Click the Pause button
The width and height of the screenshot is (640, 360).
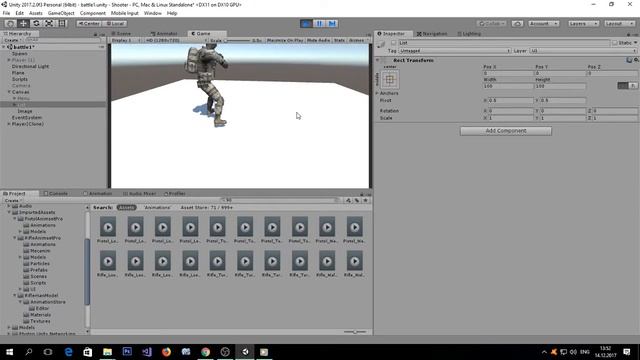[319, 24]
